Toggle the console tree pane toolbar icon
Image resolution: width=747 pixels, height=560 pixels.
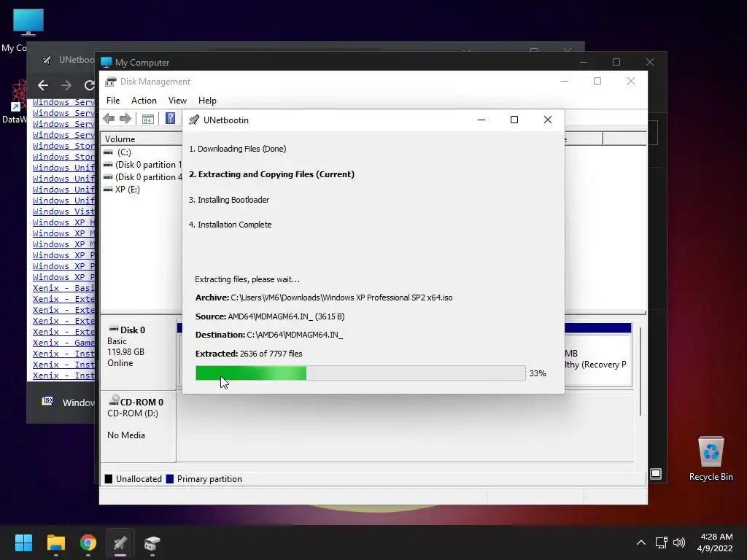coord(147,119)
